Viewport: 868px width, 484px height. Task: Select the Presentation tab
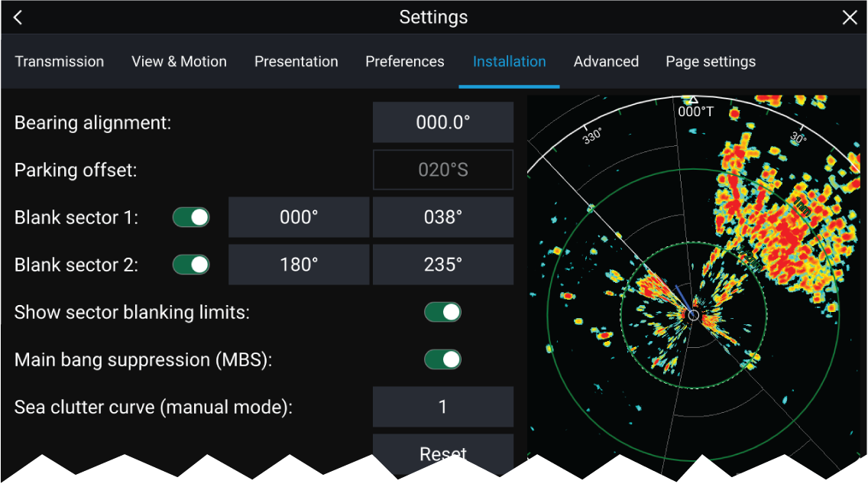pos(296,62)
